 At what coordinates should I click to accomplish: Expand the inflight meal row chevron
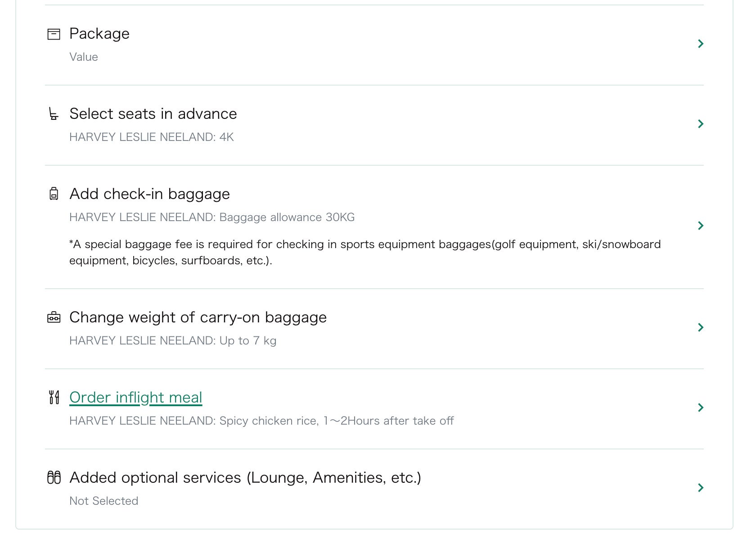(x=701, y=408)
